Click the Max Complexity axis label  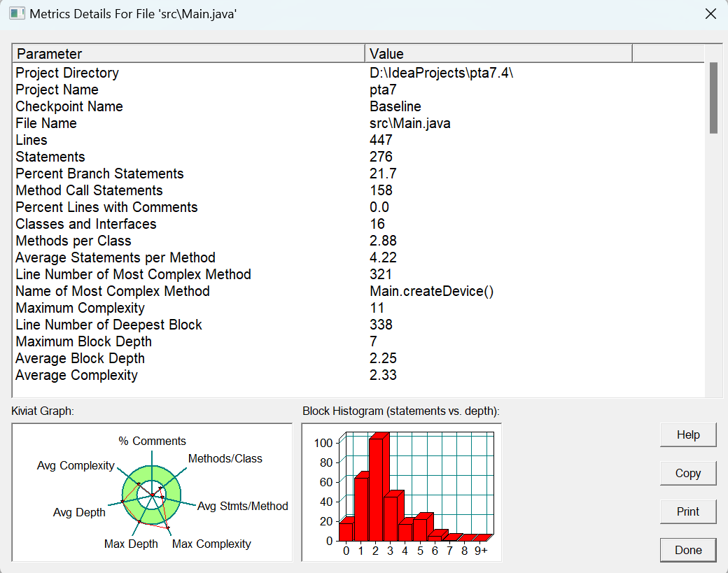[x=211, y=544]
